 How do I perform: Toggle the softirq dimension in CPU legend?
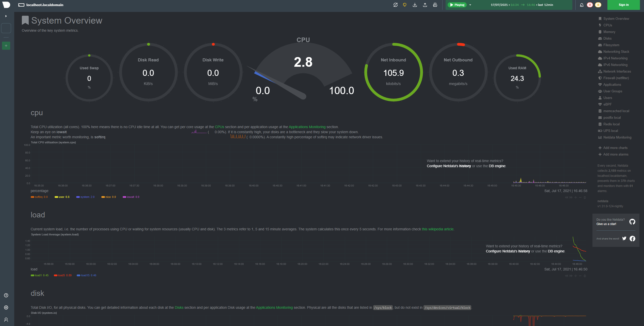pos(39,197)
